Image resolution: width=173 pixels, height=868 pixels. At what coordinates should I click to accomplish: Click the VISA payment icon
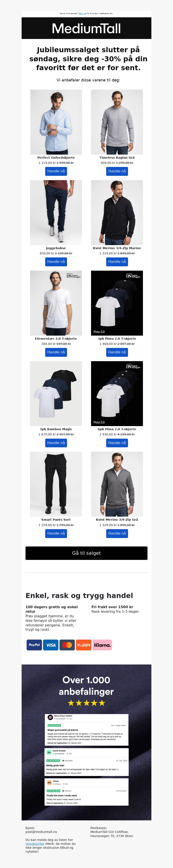(x=50, y=645)
